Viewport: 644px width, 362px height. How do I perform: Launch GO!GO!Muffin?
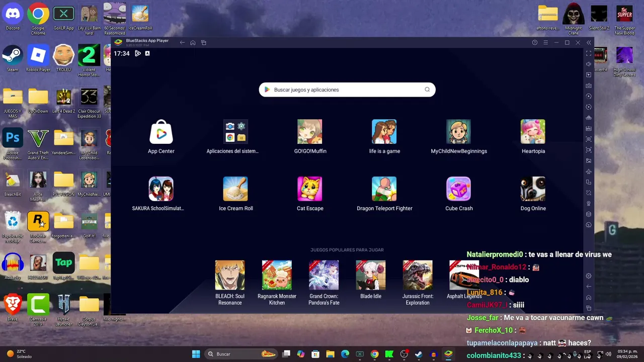click(310, 137)
